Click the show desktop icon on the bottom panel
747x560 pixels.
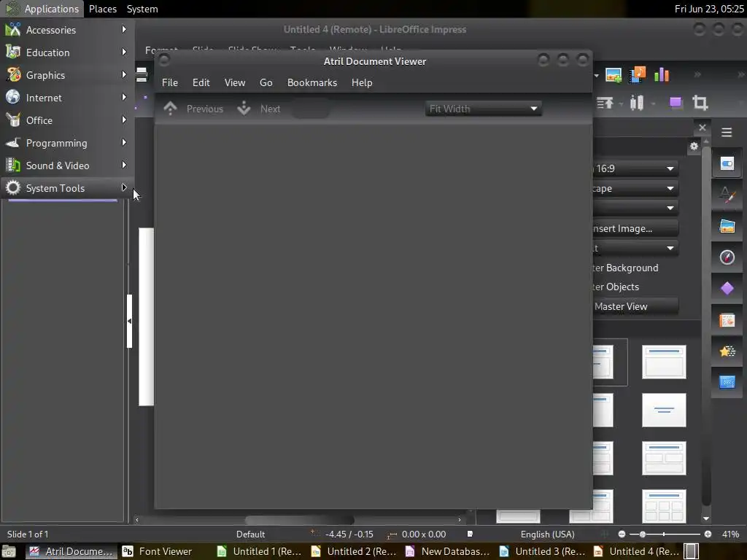tap(9, 551)
